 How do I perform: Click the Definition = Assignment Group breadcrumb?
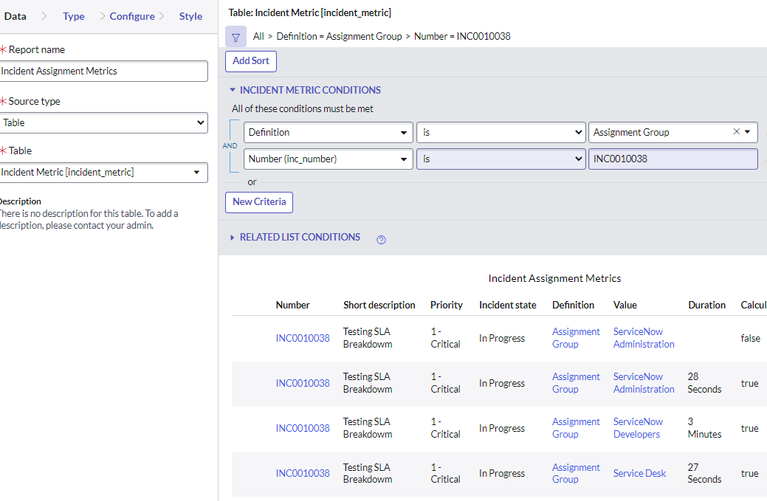(x=339, y=36)
